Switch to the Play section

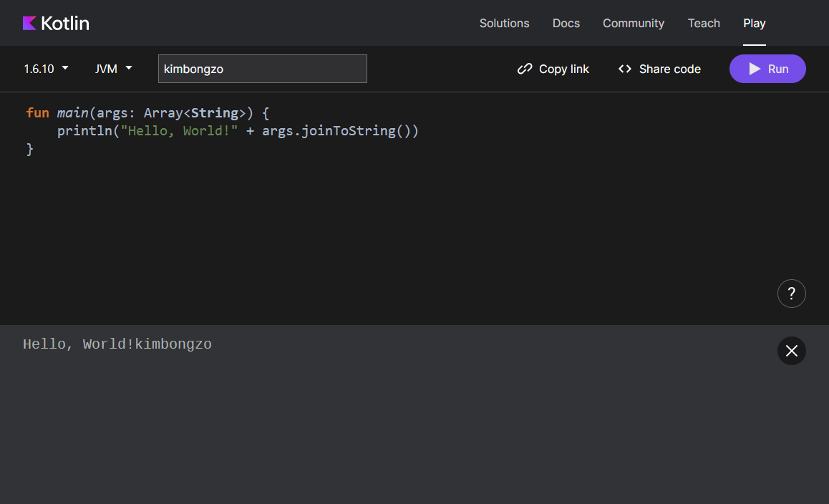point(754,23)
